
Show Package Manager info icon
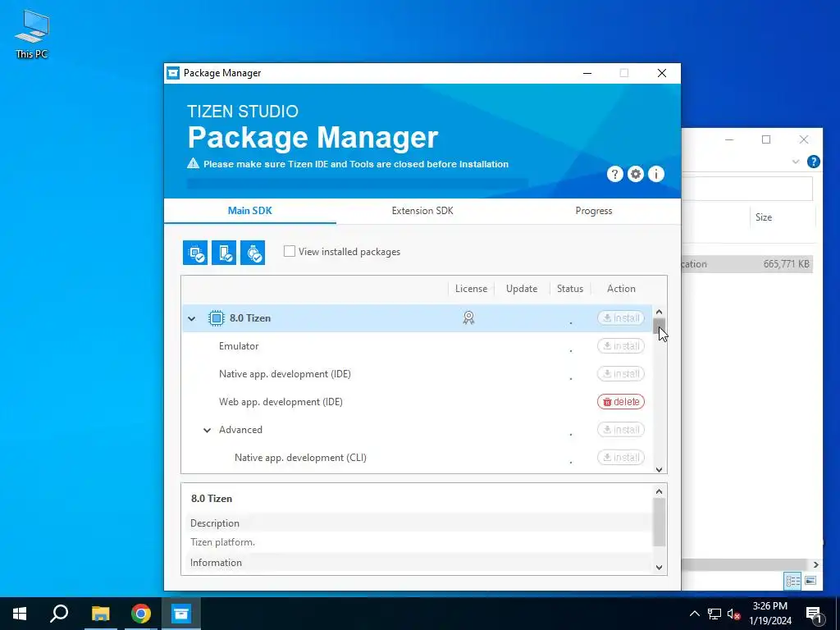coord(656,174)
